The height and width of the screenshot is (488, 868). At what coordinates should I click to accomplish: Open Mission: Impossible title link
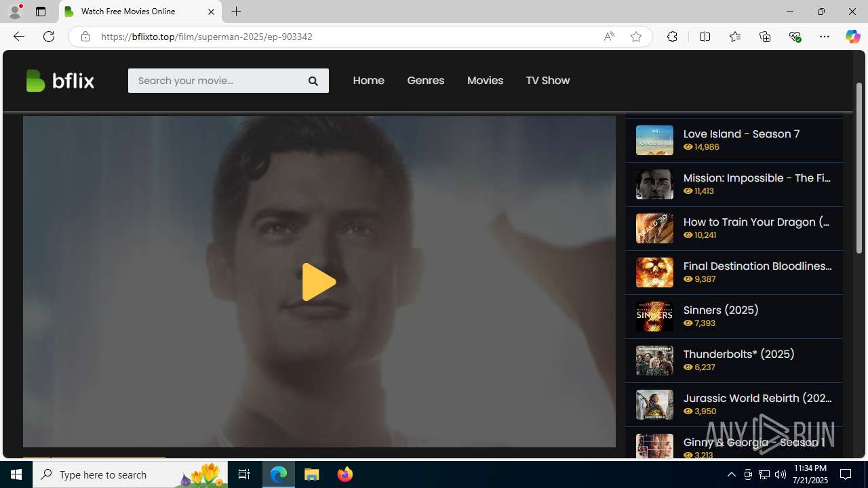[757, 178]
